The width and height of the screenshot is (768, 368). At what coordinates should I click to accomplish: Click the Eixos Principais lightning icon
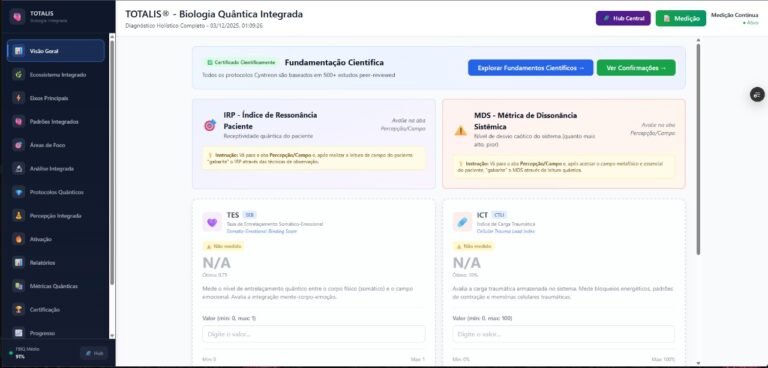click(19, 98)
